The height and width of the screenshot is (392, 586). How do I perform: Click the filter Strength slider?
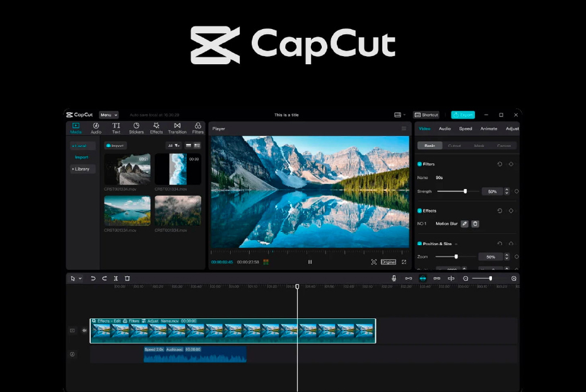pyautogui.click(x=458, y=192)
